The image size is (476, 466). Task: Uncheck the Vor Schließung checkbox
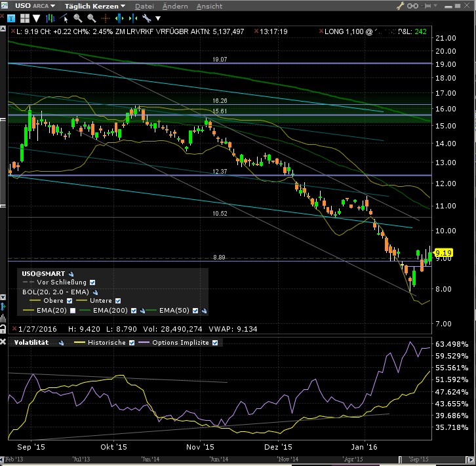pyautogui.click(x=92, y=282)
